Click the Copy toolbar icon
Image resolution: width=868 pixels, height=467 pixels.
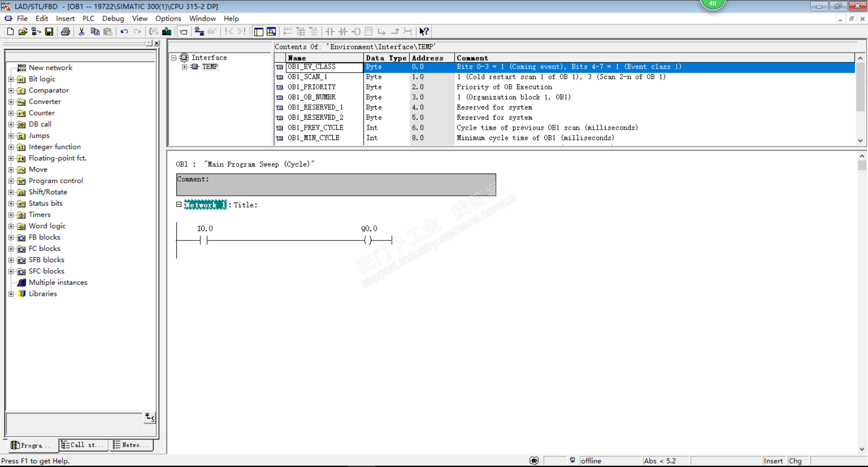95,32
